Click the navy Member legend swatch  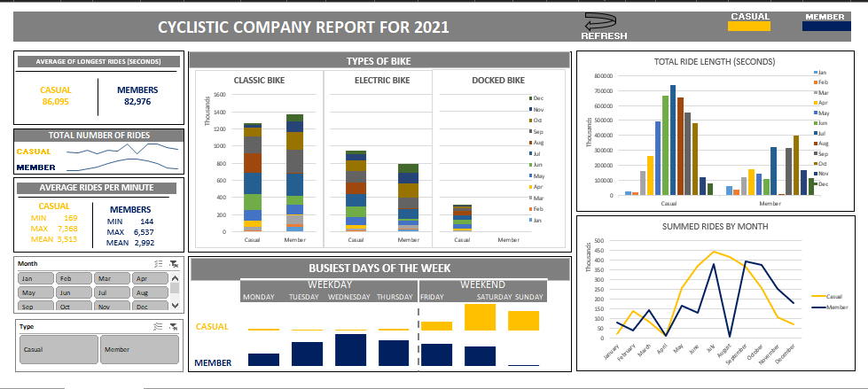coord(825,27)
